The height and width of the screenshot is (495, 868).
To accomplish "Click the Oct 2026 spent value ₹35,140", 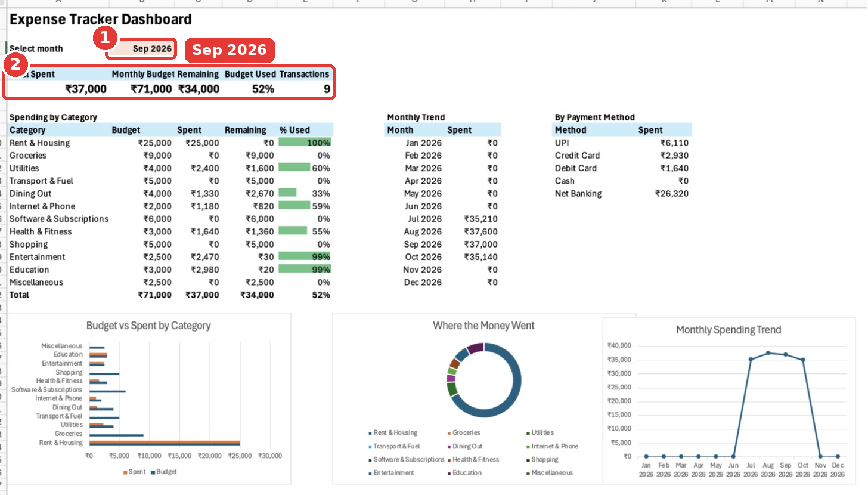I will pos(480,257).
